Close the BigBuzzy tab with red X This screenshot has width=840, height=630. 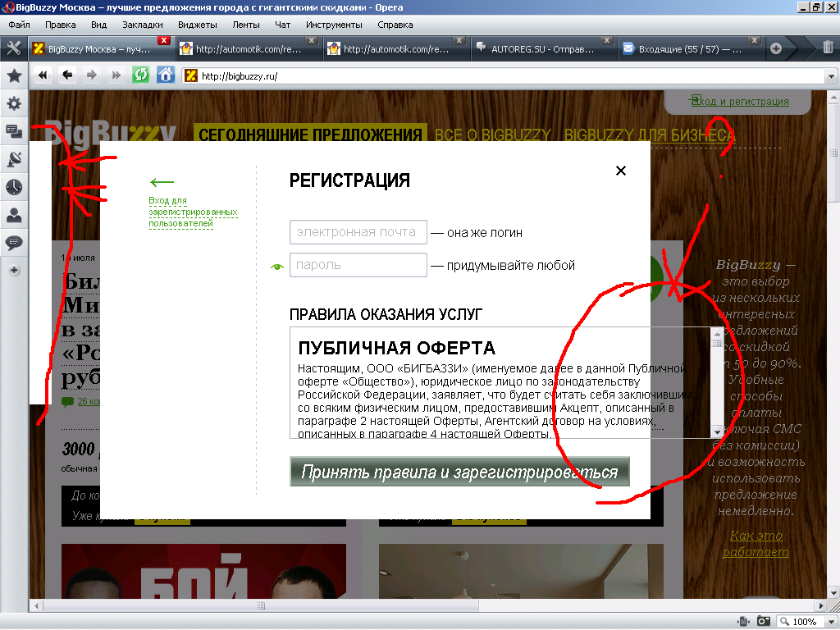click(164, 40)
